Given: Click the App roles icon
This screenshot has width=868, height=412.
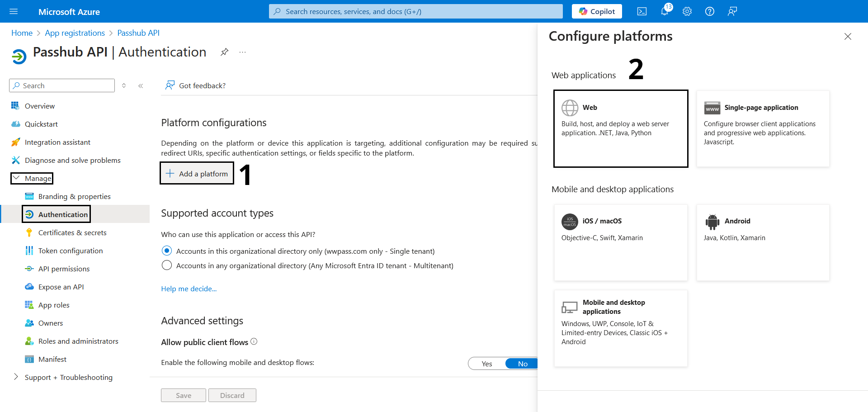Looking at the screenshot, I should (x=29, y=305).
